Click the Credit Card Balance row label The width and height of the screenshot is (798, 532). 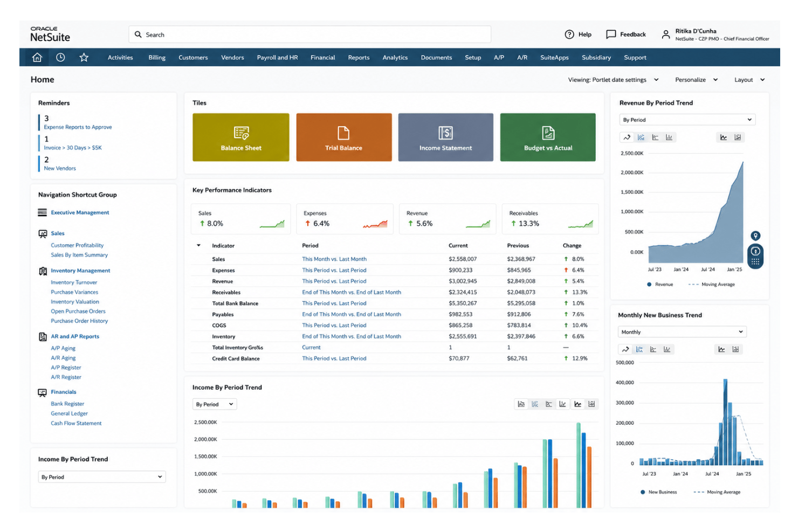pyautogui.click(x=236, y=358)
